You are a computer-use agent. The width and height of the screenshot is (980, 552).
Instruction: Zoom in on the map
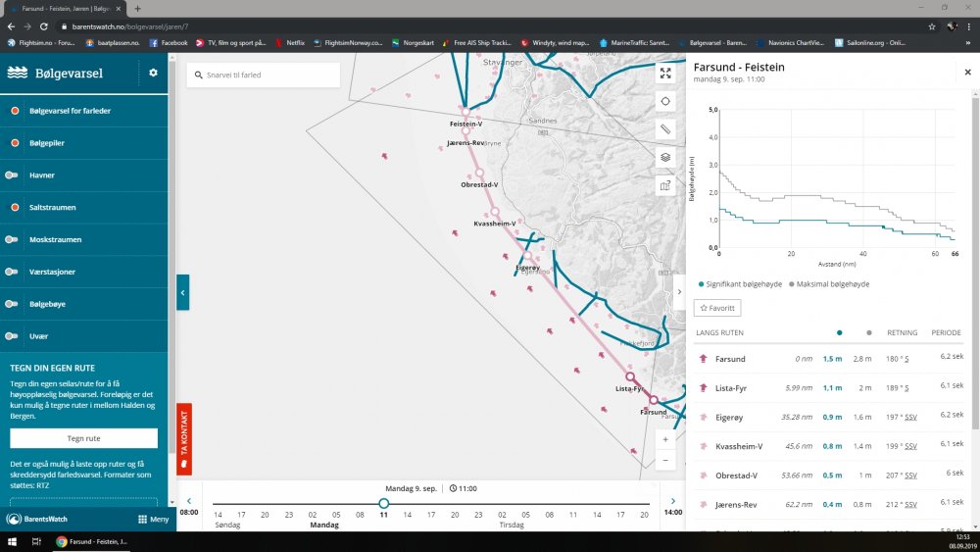[x=665, y=439]
